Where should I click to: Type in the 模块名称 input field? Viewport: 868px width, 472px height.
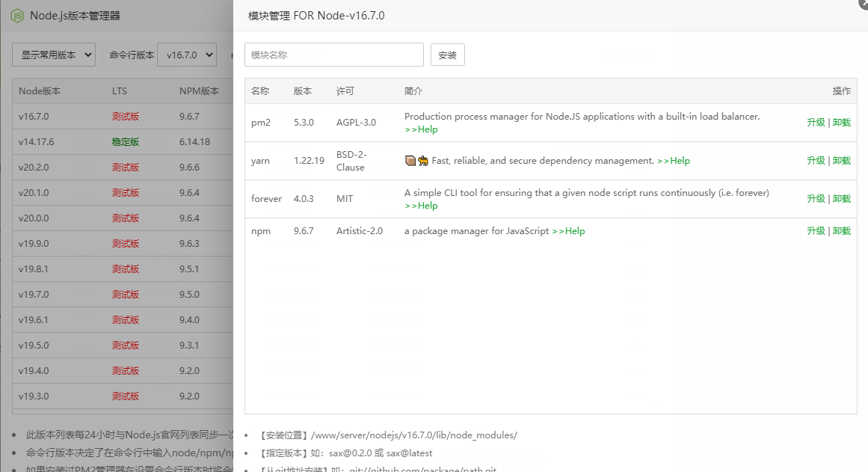coord(333,55)
